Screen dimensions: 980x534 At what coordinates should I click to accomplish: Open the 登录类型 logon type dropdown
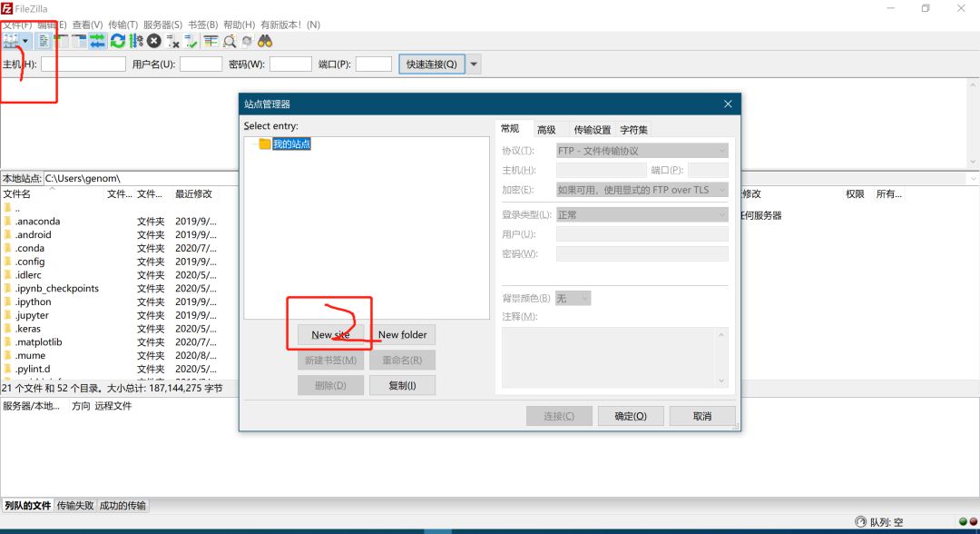[642, 214]
